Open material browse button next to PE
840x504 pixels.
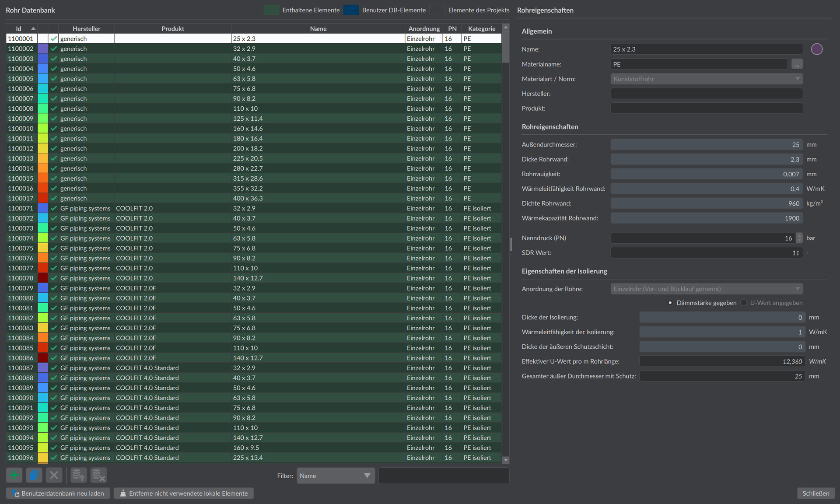click(797, 64)
